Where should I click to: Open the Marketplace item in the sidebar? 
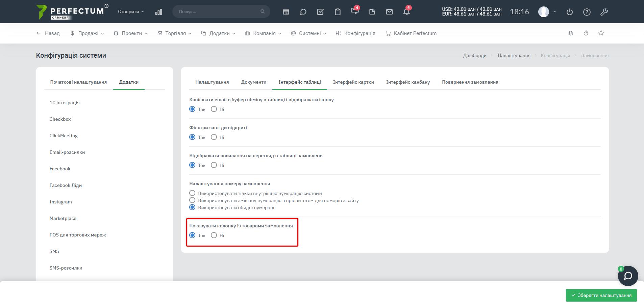coord(63,218)
